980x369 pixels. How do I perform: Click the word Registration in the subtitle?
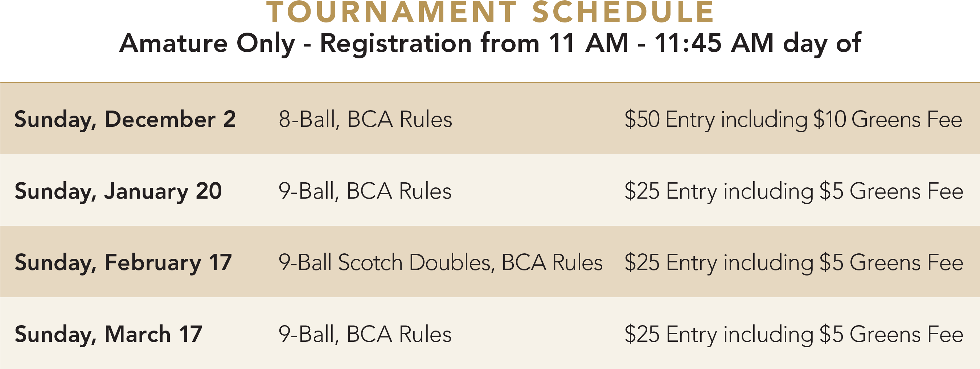[x=396, y=44]
